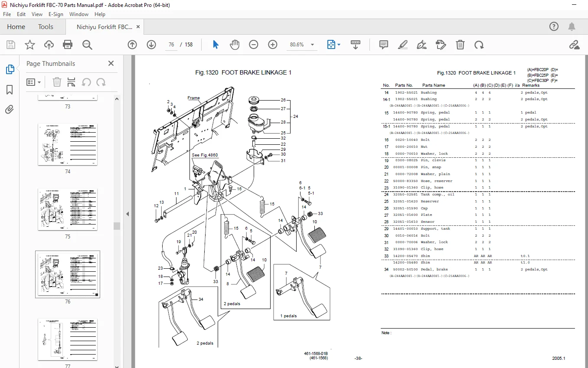Show the Page Thumbnails sidebar panel icon
Image resolution: width=588 pixels, height=368 pixels.
[10, 69]
